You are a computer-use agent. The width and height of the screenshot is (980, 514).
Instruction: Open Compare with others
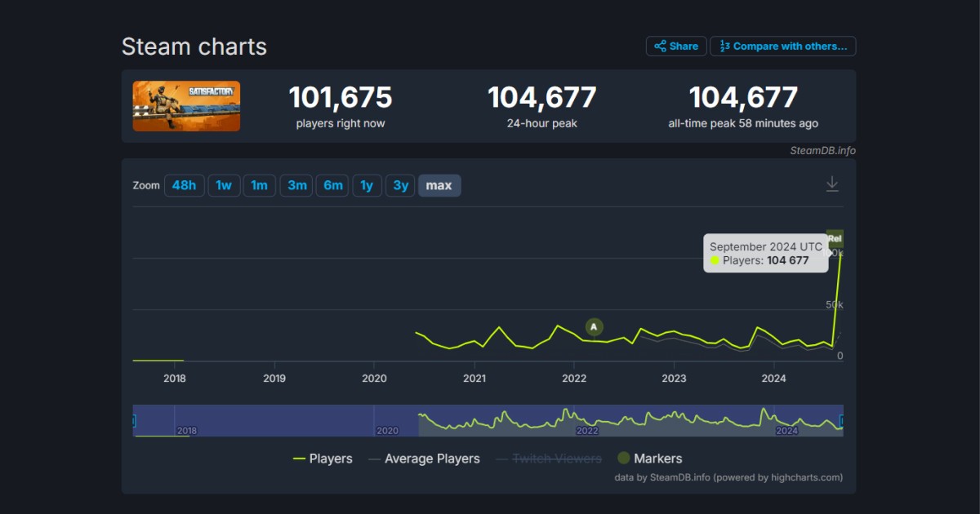(x=783, y=47)
